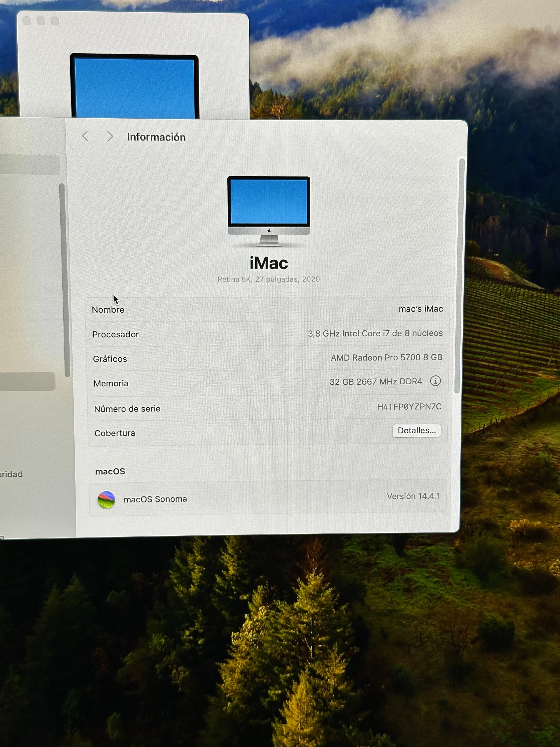
Task: Select the computer name "mac's iMac"
Action: tap(421, 309)
